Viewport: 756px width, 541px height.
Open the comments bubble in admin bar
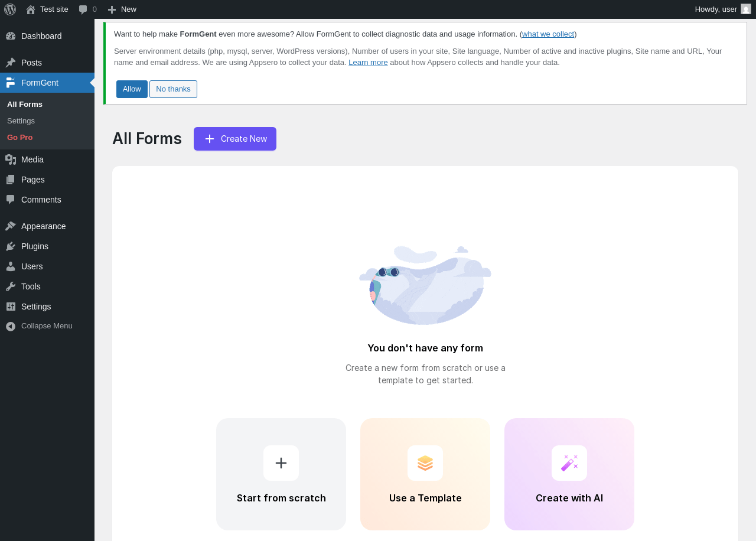83,9
